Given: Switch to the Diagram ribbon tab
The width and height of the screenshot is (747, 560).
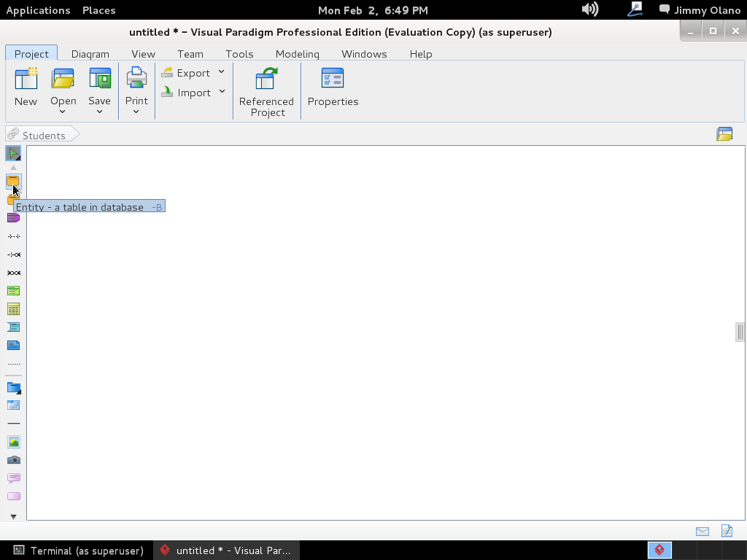Looking at the screenshot, I should click(x=90, y=54).
